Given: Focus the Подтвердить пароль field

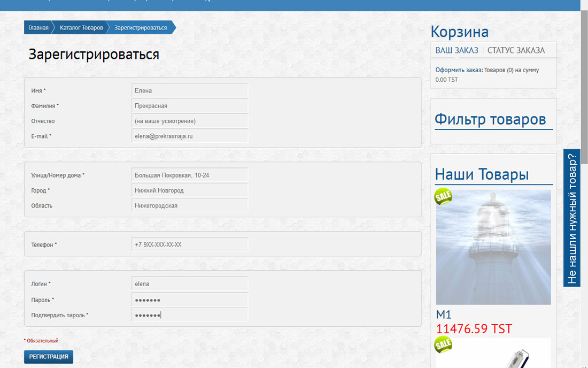Looking at the screenshot, I should (190, 315).
